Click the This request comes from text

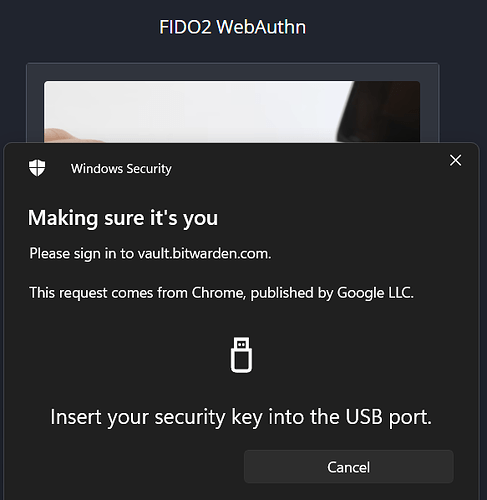point(108,293)
